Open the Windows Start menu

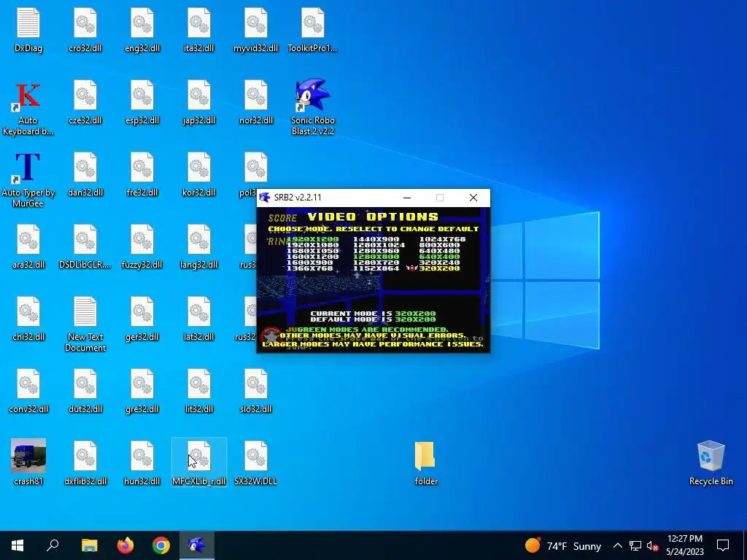click(18, 545)
